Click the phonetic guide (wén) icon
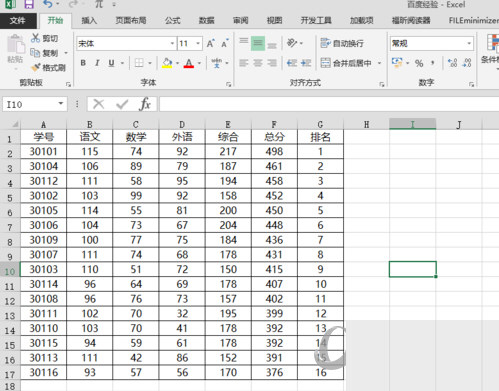 tap(217, 63)
